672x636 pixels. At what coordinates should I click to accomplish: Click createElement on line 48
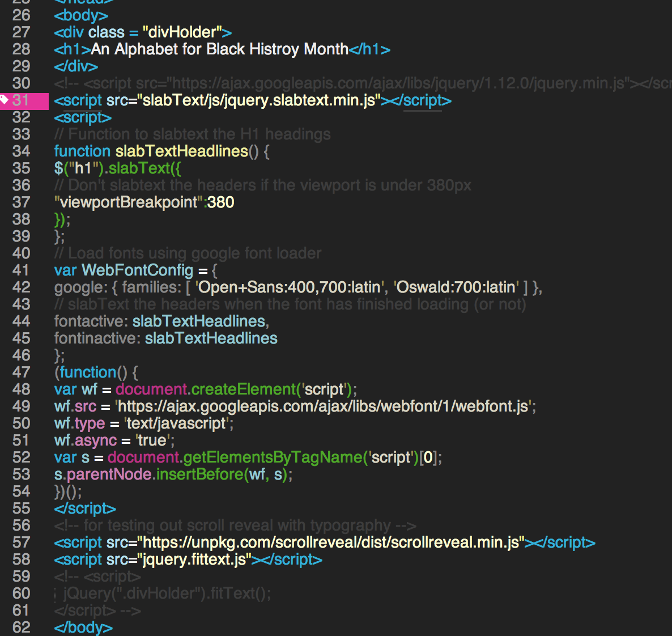pyautogui.click(x=244, y=389)
